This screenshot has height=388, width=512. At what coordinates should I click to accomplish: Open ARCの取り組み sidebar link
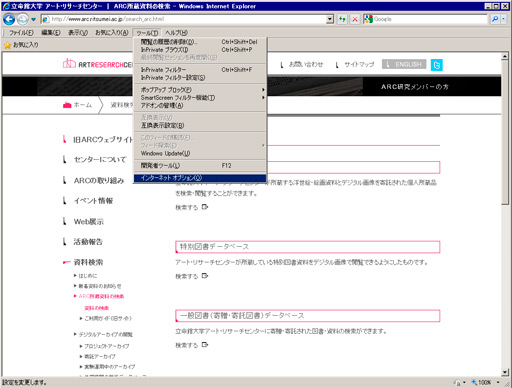click(99, 180)
